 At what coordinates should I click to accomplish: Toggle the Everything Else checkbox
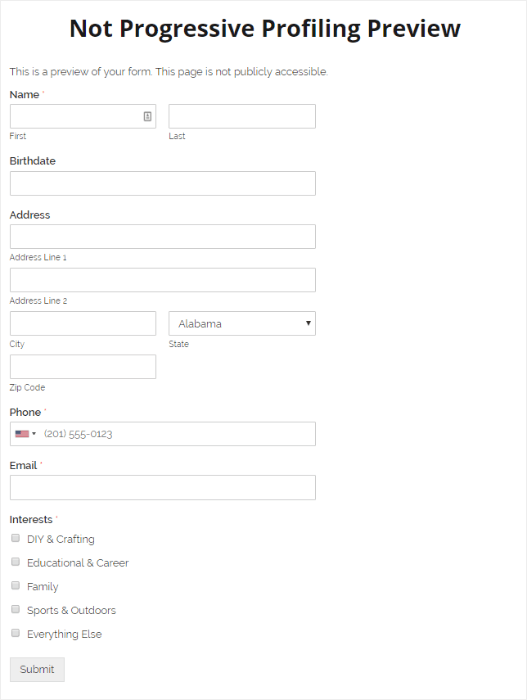[x=16, y=633]
